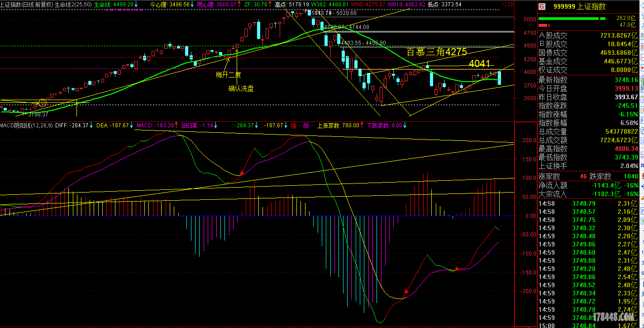This screenshot has width=644, height=328.
Task: Click the 国债成交 4693.6860亿 row
Action: pos(588,53)
